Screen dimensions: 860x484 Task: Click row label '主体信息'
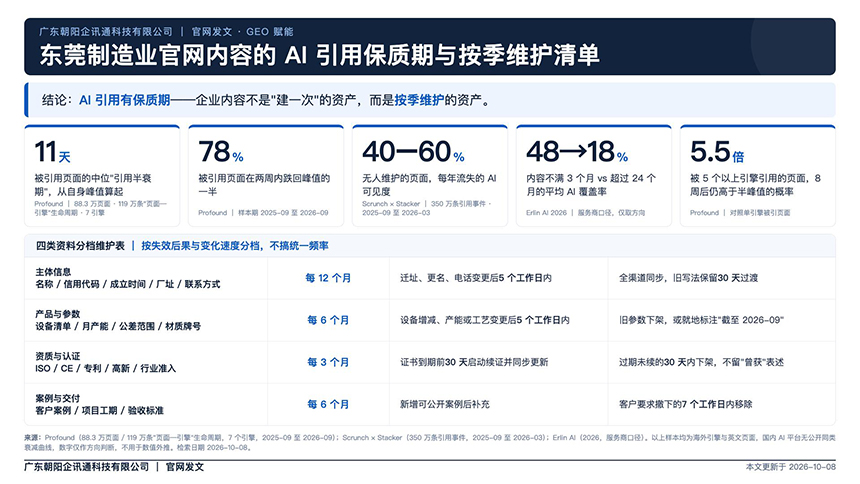(53, 272)
